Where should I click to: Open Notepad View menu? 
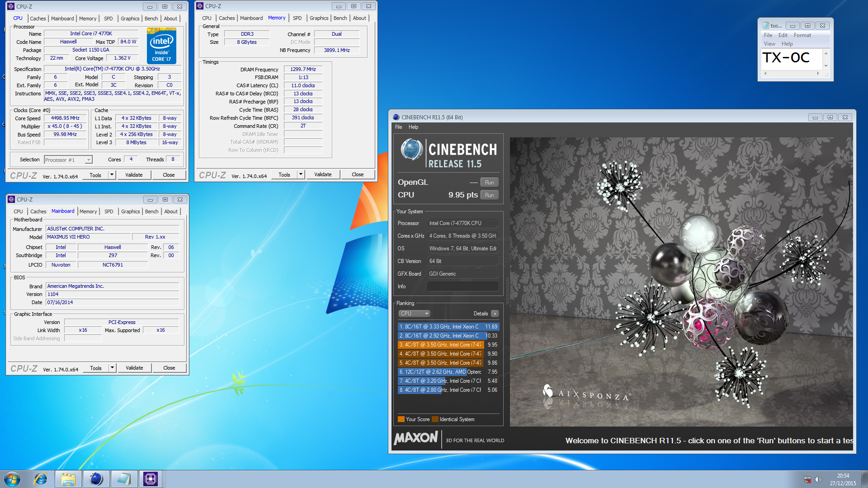pos(769,44)
